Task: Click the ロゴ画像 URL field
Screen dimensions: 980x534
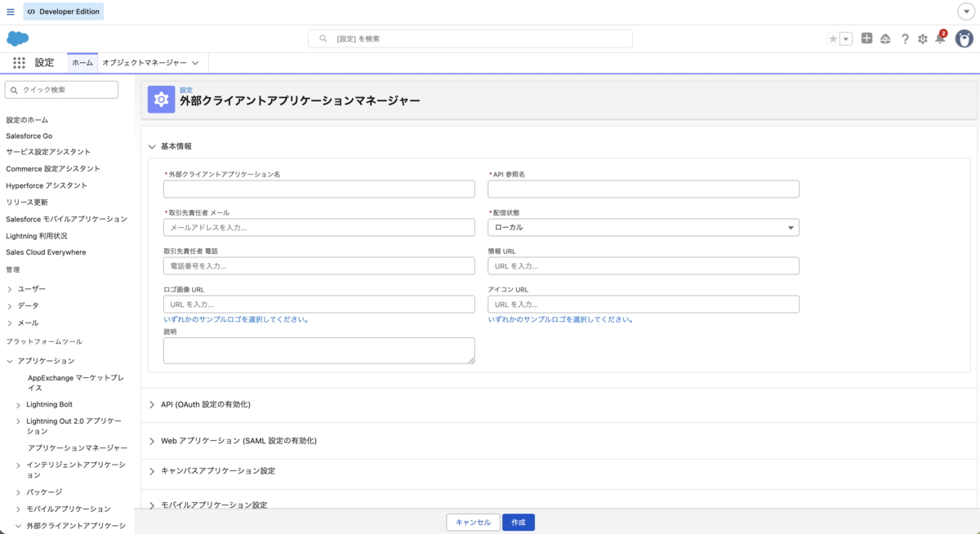Action: (x=319, y=304)
